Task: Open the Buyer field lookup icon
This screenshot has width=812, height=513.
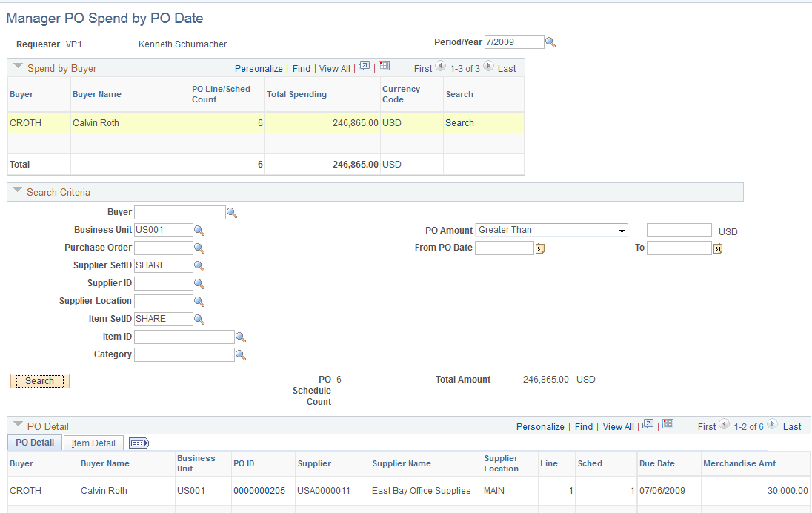Action: pos(233,212)
